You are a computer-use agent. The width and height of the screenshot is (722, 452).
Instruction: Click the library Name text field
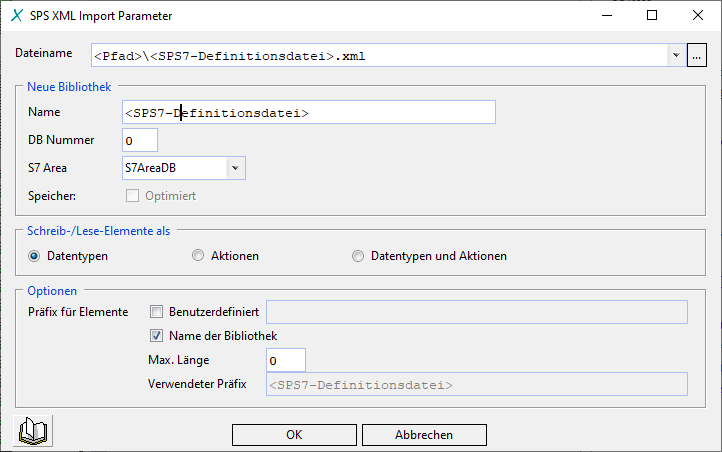308,113
